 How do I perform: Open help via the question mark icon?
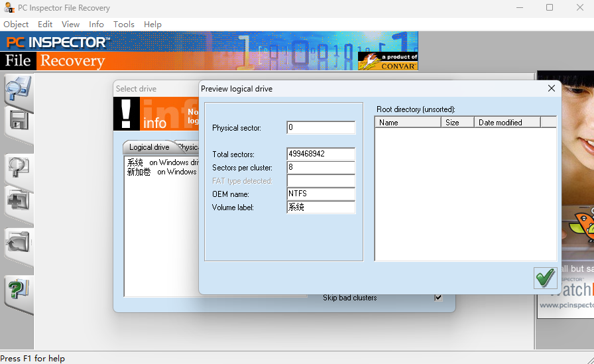[x=18, y=290]
